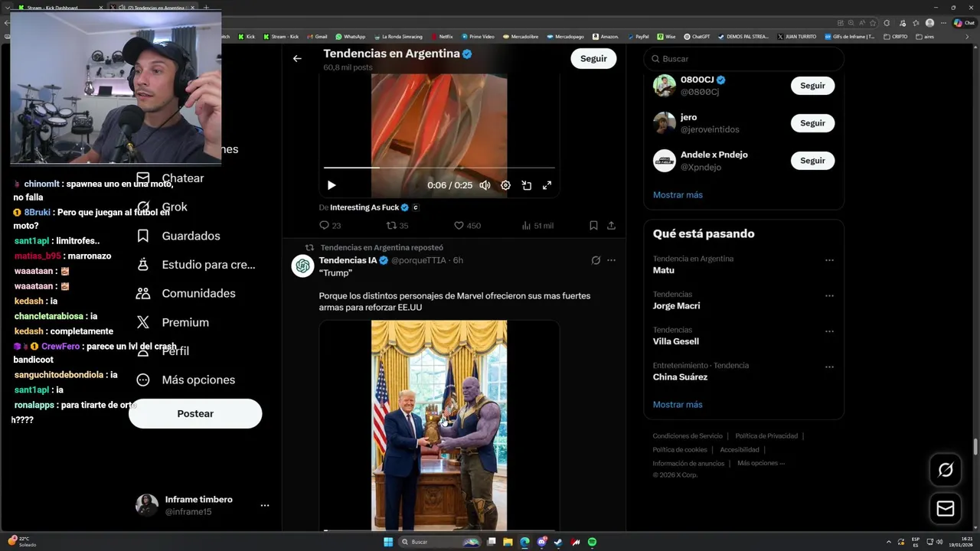Click into the Buscar search field

(743, 59)
